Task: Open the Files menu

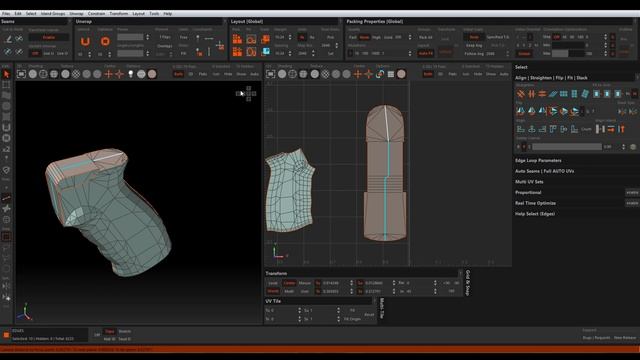Action: point(6,13)
